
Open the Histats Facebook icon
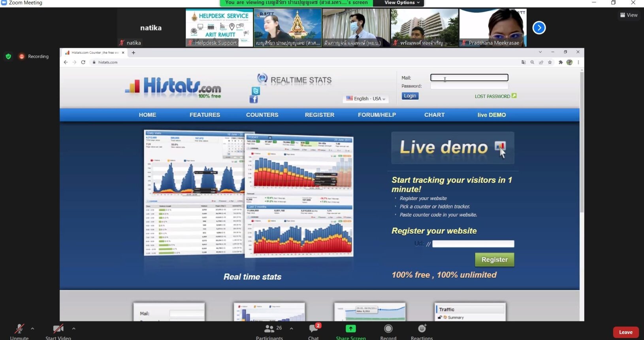254,100
